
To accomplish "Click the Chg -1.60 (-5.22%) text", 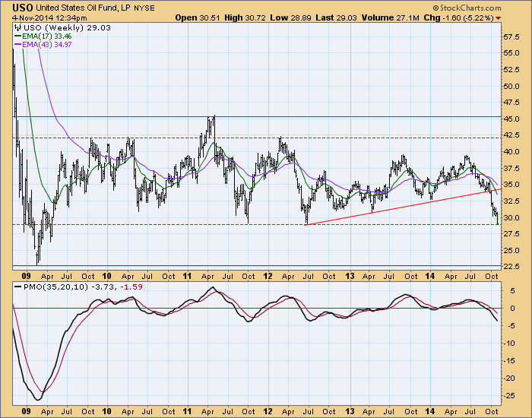I will click(x=459, y=17).
